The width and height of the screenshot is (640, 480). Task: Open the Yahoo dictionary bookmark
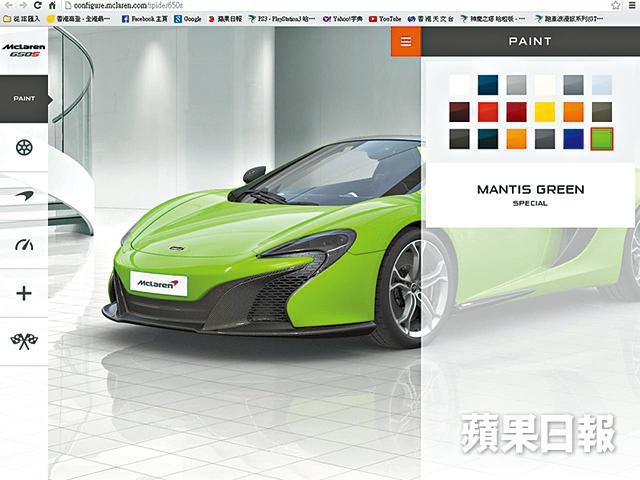(x=342, y=19)
